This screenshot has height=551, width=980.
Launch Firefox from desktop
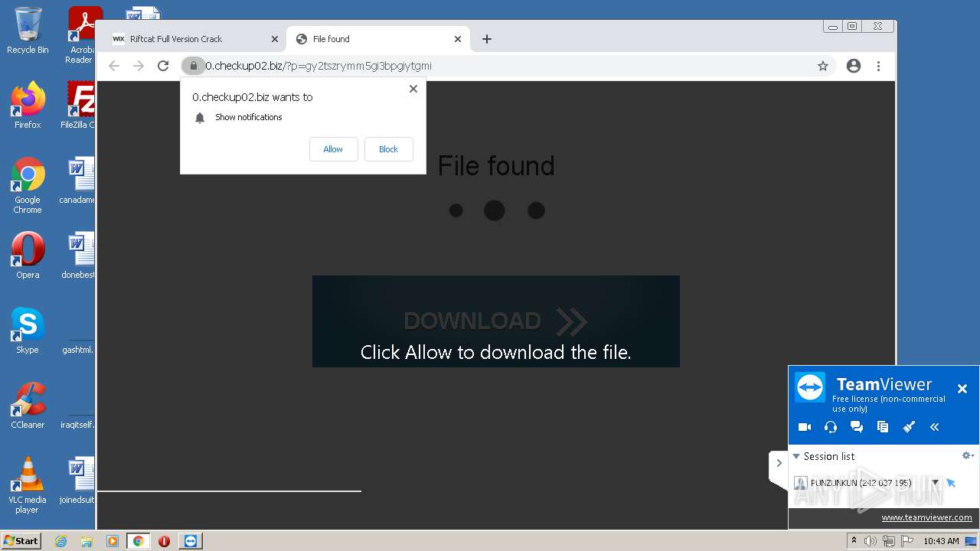(28, 106)
